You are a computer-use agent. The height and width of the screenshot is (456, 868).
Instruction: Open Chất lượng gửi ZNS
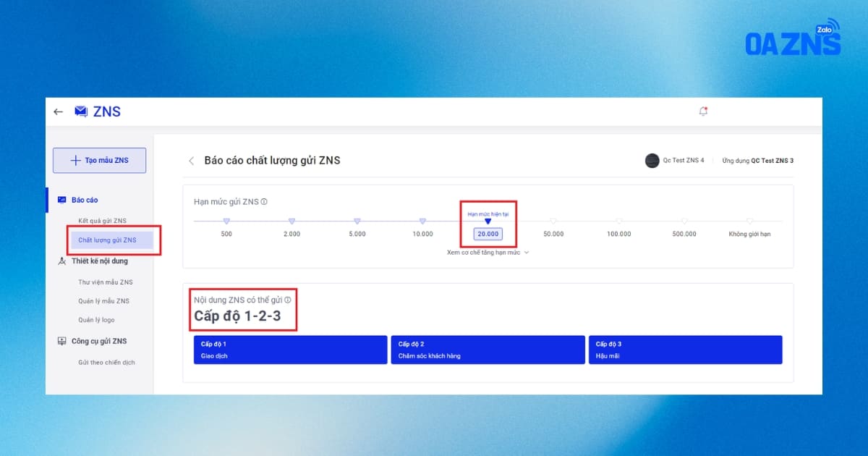[109, 240]
